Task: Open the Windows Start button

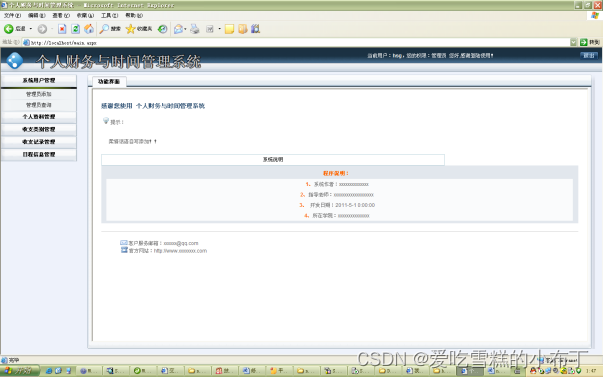Action: point(19,371)
